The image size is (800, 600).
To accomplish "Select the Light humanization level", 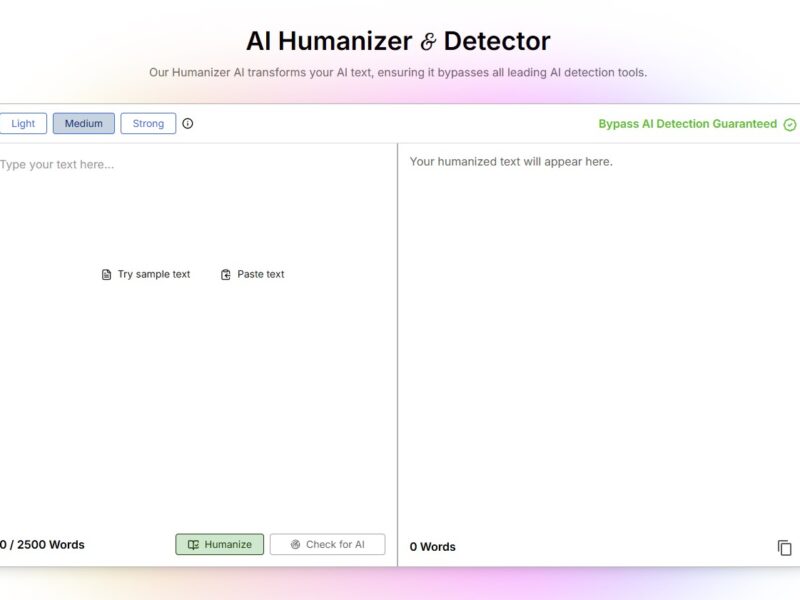I will (x=23, y=124).
